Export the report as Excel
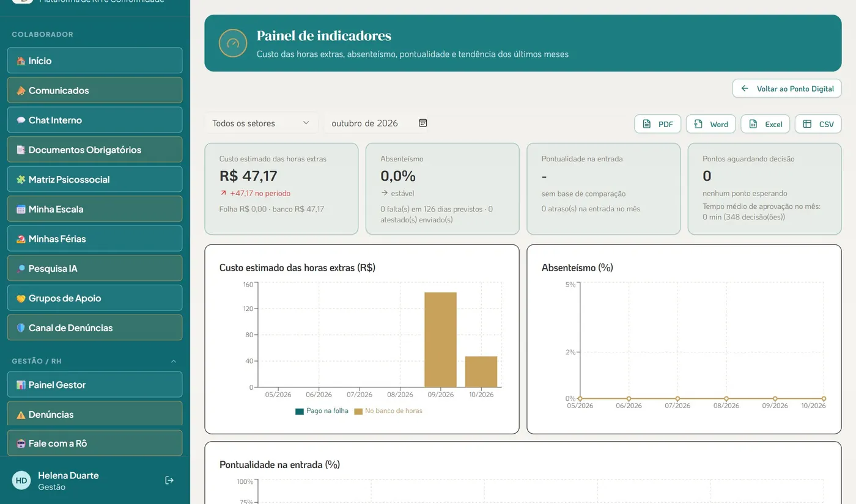856x504 pixels. (x=766, y=124)
